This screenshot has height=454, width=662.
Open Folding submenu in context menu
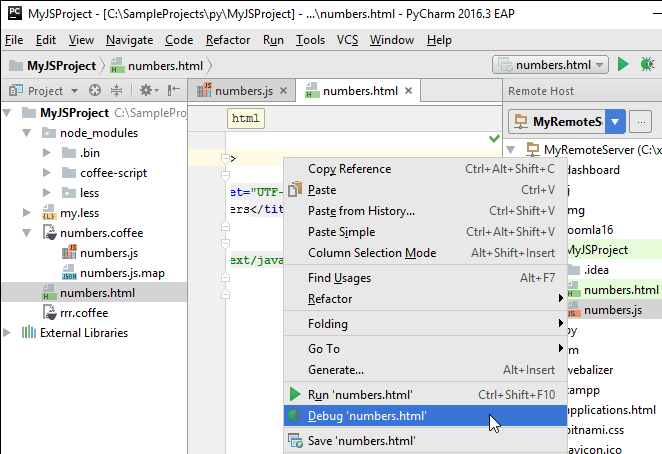tap(425, 324)
